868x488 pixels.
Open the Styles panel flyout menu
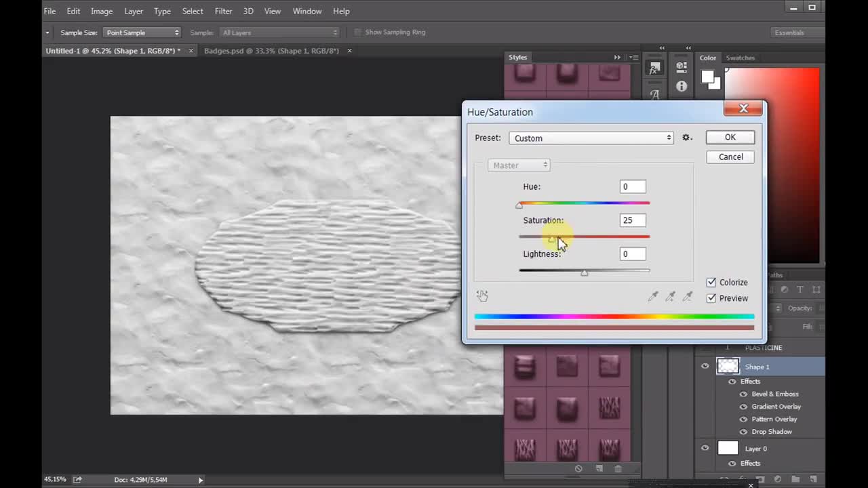click(633, 58)
